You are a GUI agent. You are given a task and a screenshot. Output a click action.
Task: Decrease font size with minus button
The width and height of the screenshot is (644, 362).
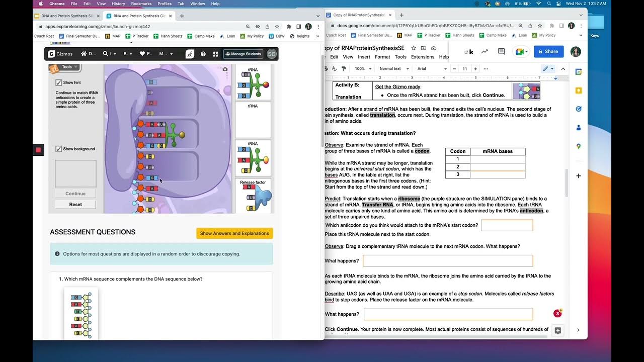(454, 68)
